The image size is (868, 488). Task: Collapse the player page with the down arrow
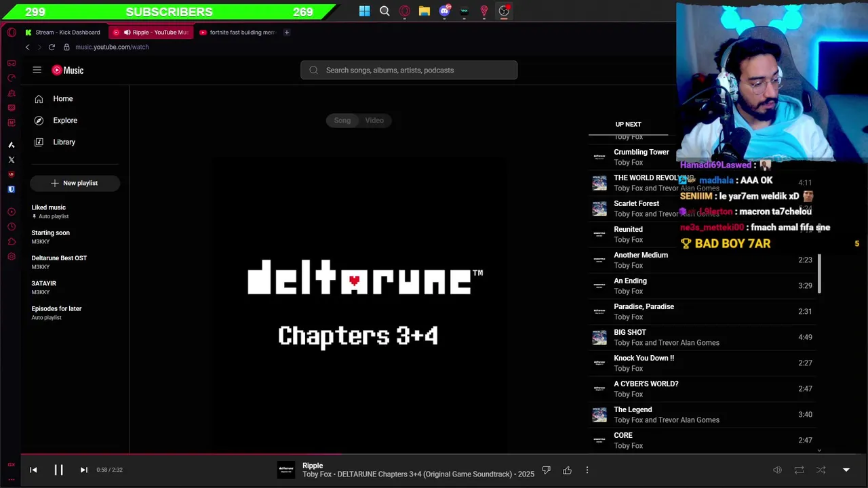(x=846, y=470)
